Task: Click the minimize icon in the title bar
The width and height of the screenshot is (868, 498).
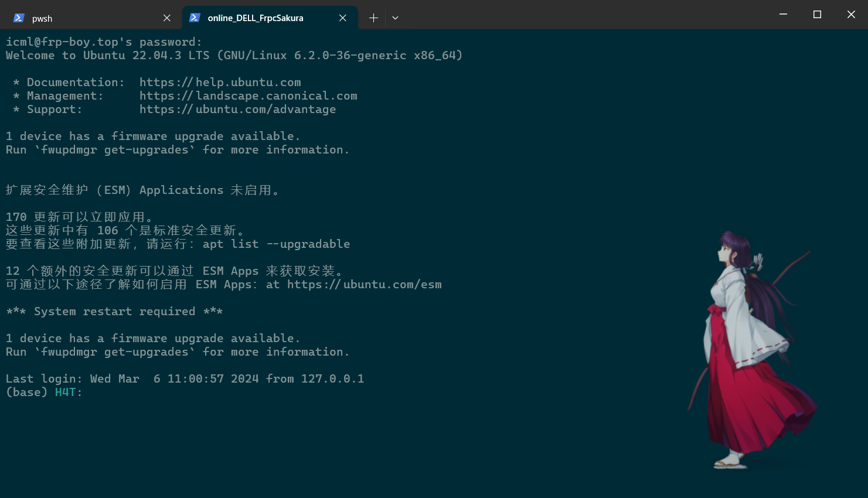Action: tap(783, 14)
